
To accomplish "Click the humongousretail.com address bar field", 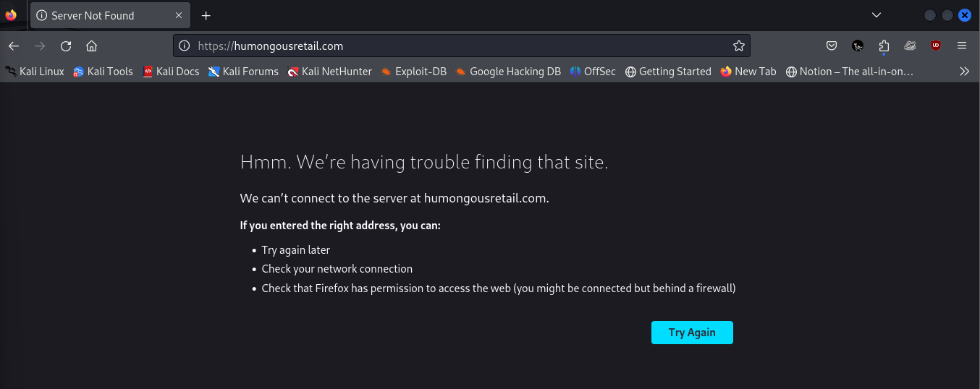I will coord(456,46).
